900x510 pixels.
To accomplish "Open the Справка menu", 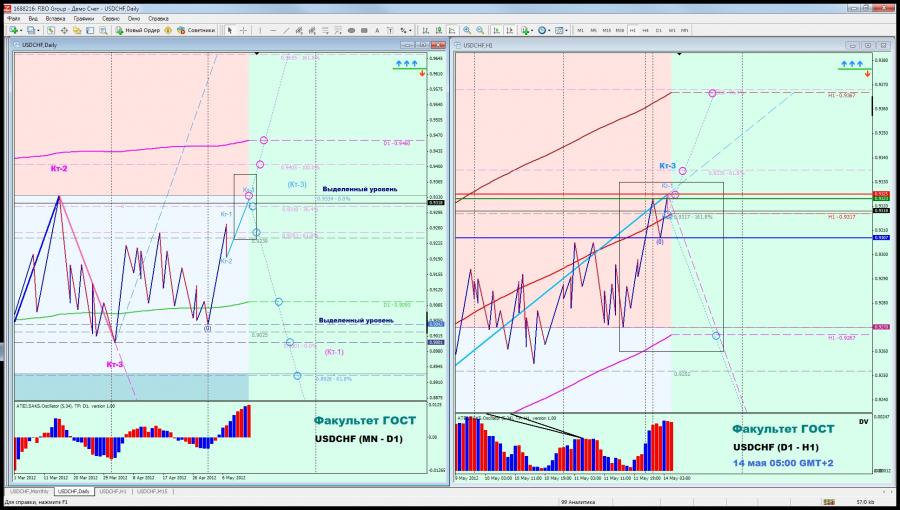I will pyautogui.click(x=158, y=18).
